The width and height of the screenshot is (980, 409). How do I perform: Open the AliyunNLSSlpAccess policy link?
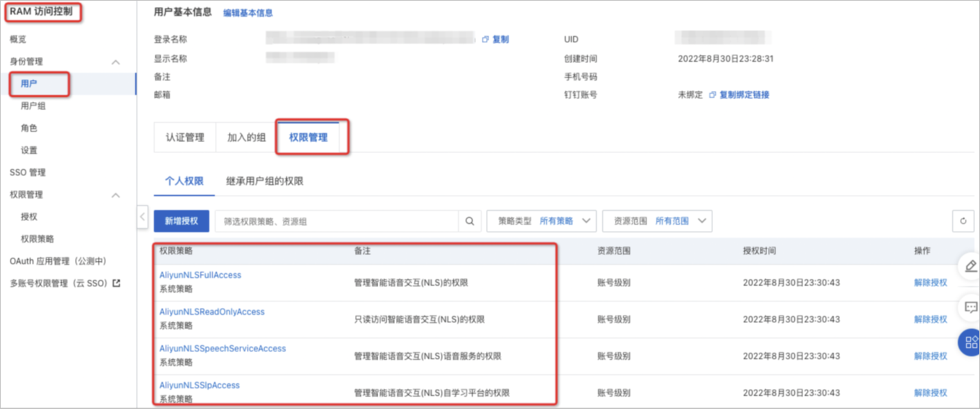[200, 385]
